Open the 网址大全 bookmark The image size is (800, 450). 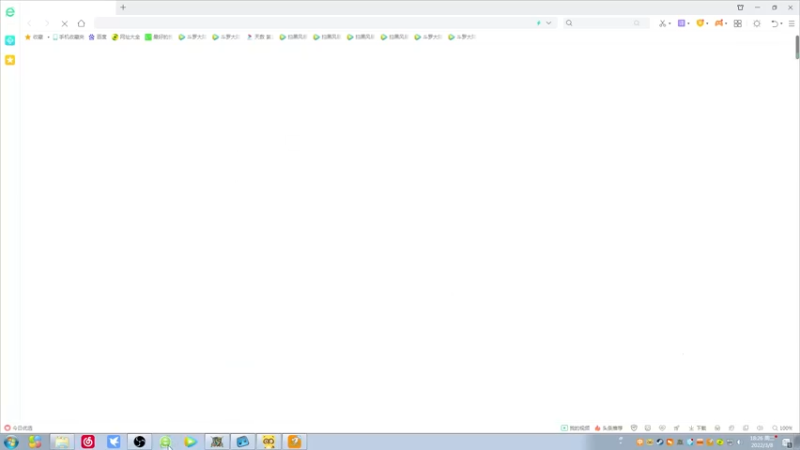click(126, 37)
